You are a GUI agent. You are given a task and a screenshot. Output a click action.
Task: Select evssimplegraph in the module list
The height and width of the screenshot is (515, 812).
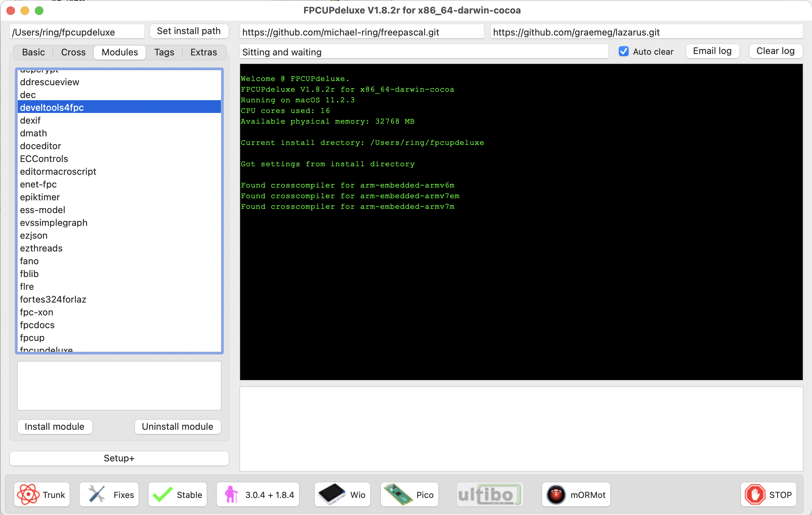[119, 223]
